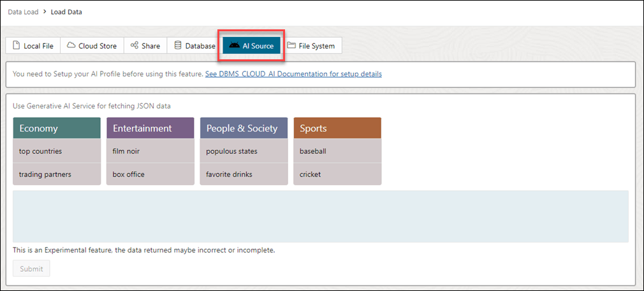Screen dimensions: 644x291
Task: Click the Database cylinder icon
Action: 178,46
